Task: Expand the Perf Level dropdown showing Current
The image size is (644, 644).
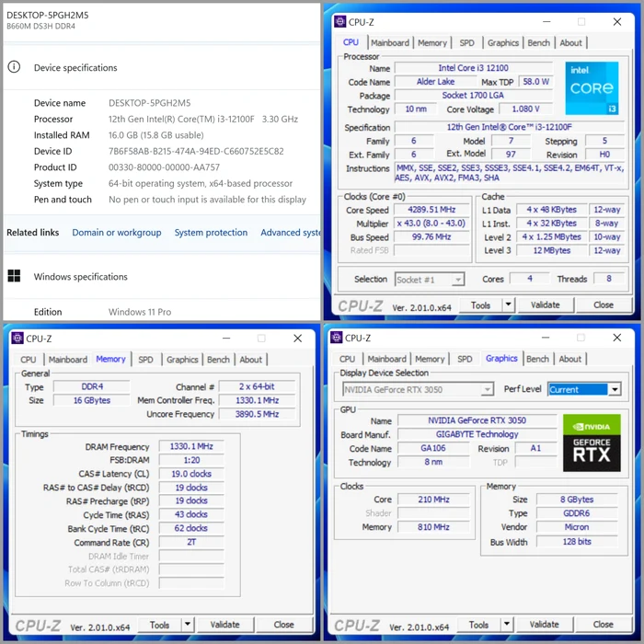Action: click(x=615, y=389)
